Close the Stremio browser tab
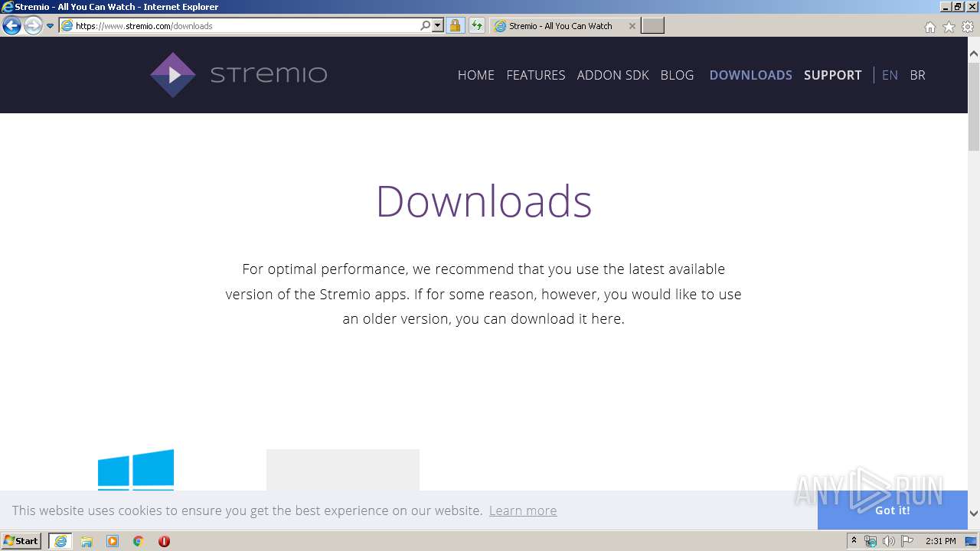980x551 pixels. pos(632,26)
